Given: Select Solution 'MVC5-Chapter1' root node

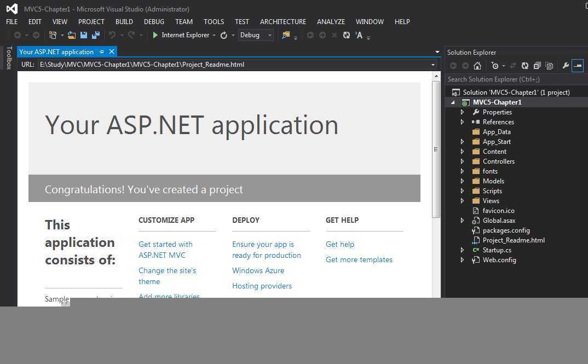Looking at the screenshot, I should click(x=516, y=92).
